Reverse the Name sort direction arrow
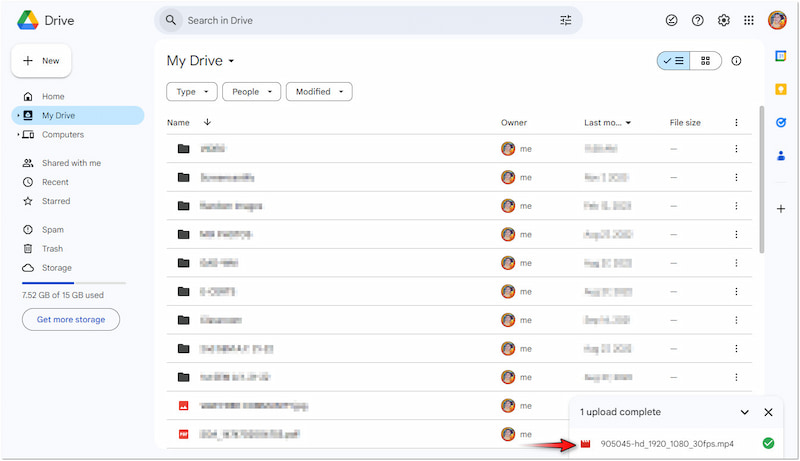The image size is (800, 461). 207,122
